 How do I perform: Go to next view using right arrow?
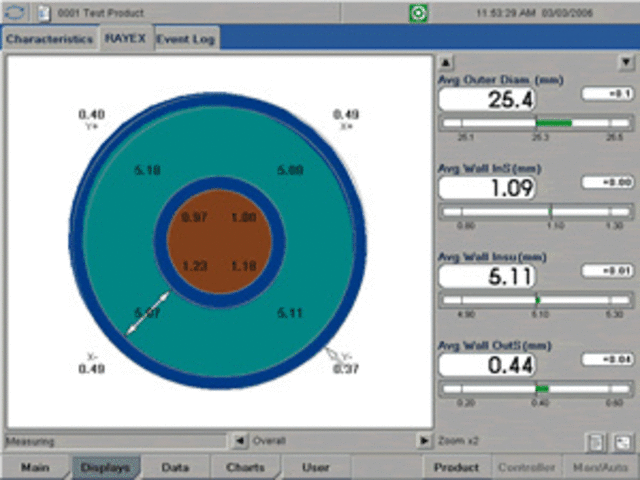(423, 440)
